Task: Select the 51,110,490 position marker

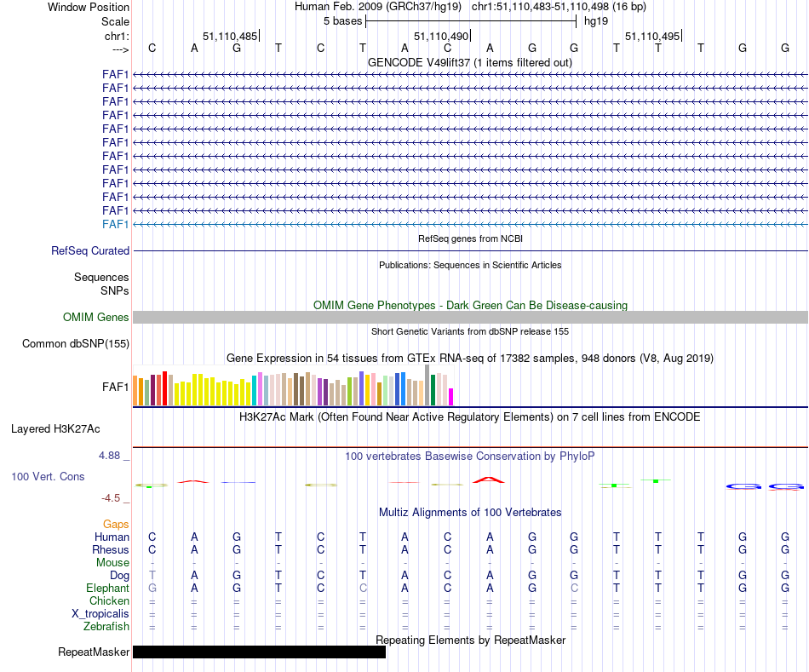Action: point(442,36)
